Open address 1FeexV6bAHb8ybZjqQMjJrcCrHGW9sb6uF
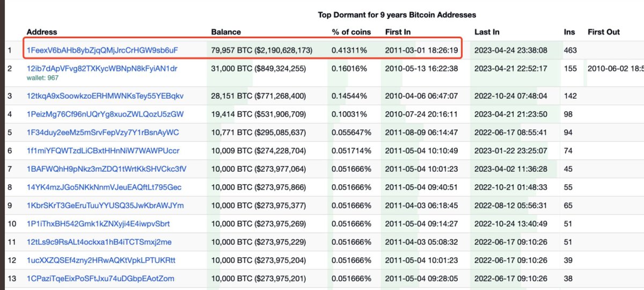Screen dimensions: 644x290 click(x=102, y=50)
